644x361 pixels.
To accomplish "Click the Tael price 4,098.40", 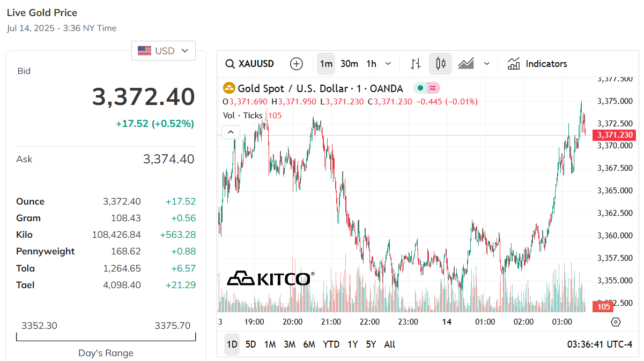I will [x=122, y=285].
